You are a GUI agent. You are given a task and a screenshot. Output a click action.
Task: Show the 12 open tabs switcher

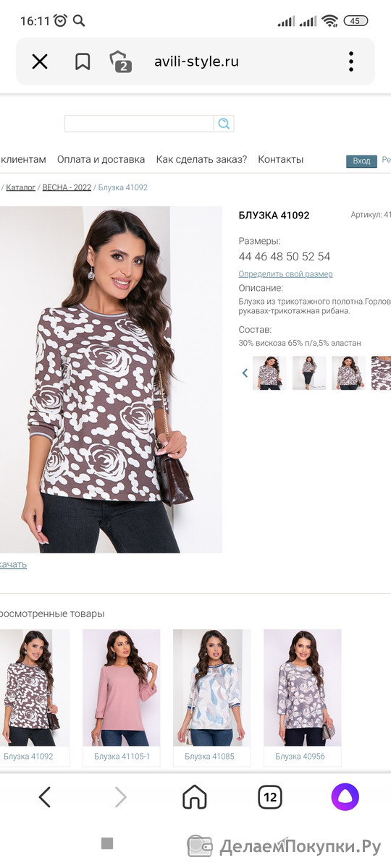(270, 797)
